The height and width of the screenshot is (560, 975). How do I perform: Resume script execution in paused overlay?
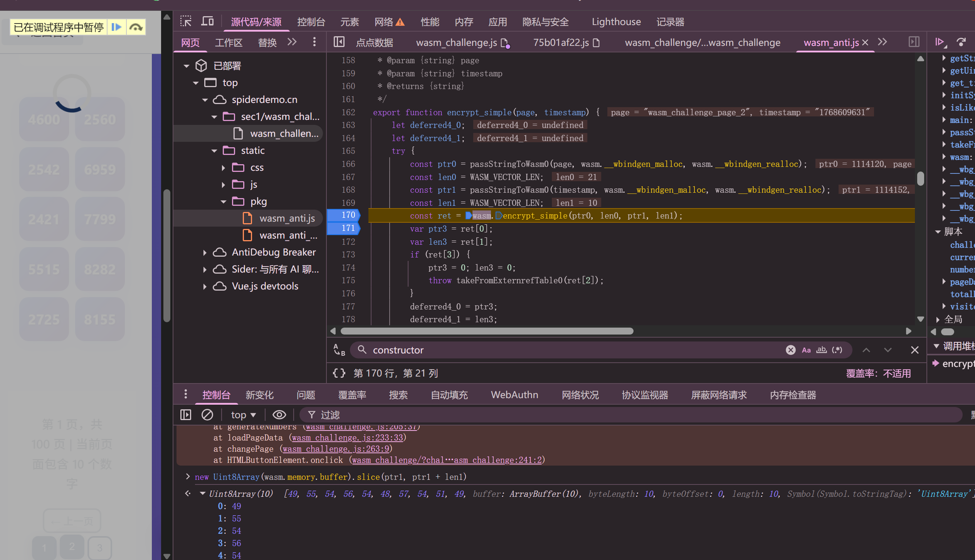(116, 27)
